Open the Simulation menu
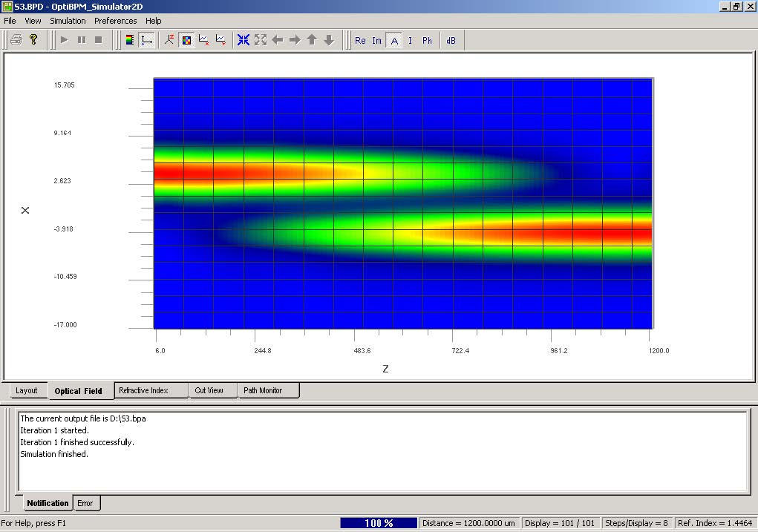The width and height of the screenshot is (758, 532). [68, 21]
